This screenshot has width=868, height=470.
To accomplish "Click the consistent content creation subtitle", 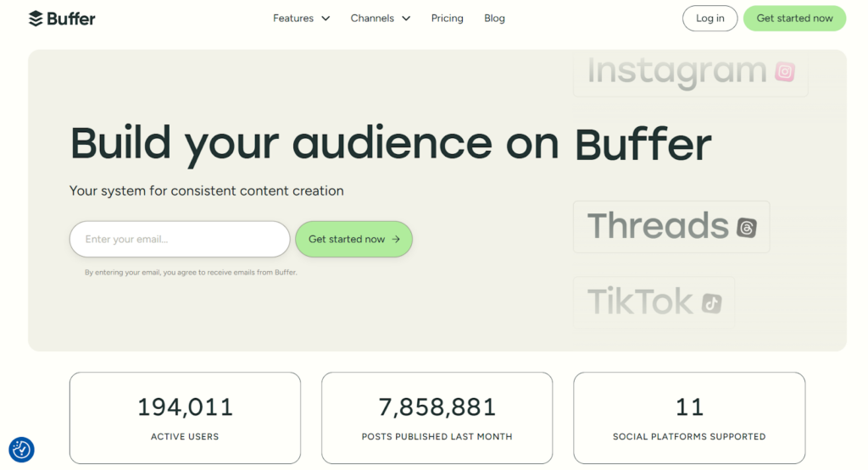I will (207, 191).
